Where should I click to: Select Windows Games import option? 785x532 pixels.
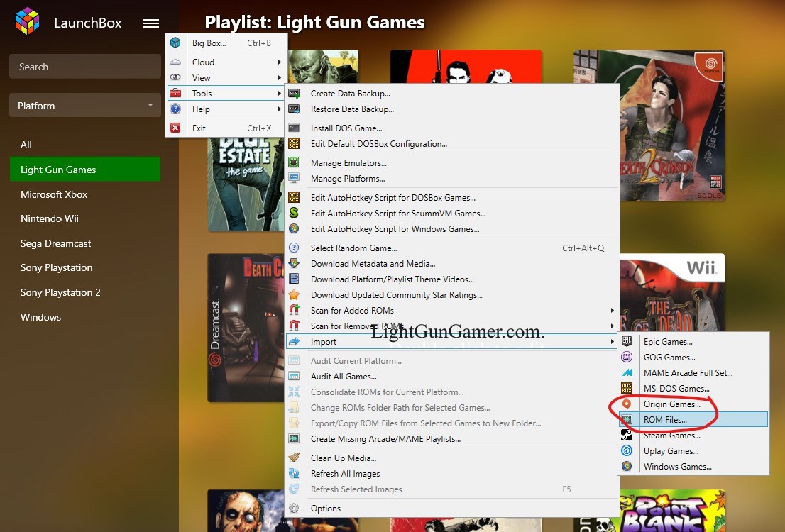pyautogui.click(x=693, y=467)
